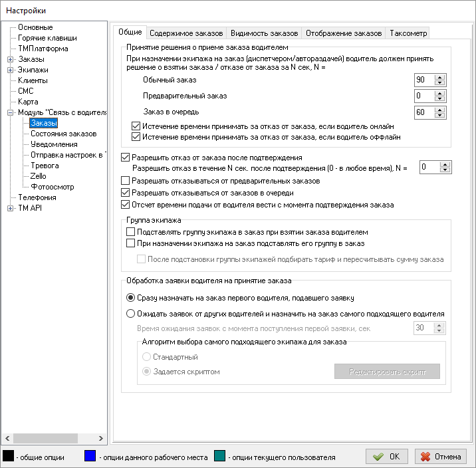The height and width of the screenshot is (468, 476).
Task: Enable Разрешать отказываться от предварительных заказов
Action: (x=126, y=181)
